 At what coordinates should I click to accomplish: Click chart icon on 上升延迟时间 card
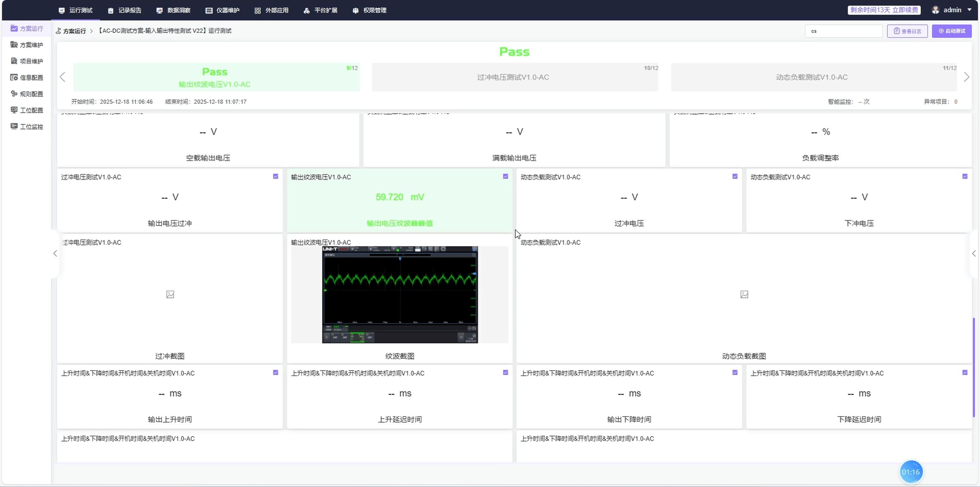(x=505, y=372)
